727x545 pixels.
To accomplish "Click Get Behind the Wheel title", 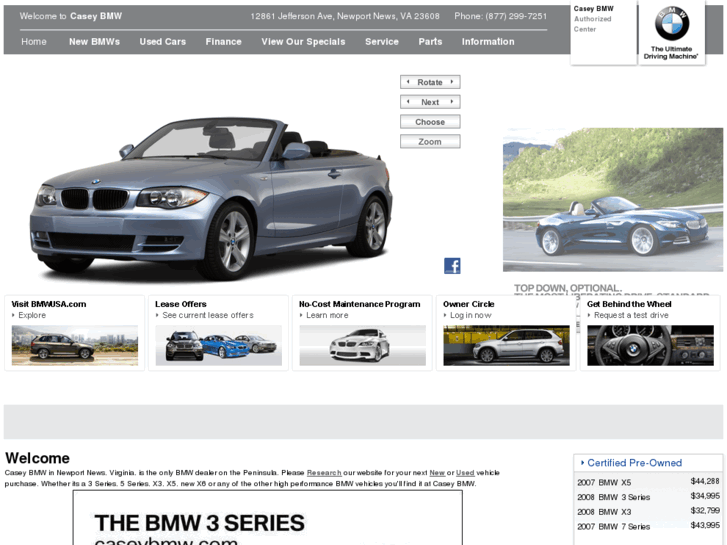I will click(629, 304).
